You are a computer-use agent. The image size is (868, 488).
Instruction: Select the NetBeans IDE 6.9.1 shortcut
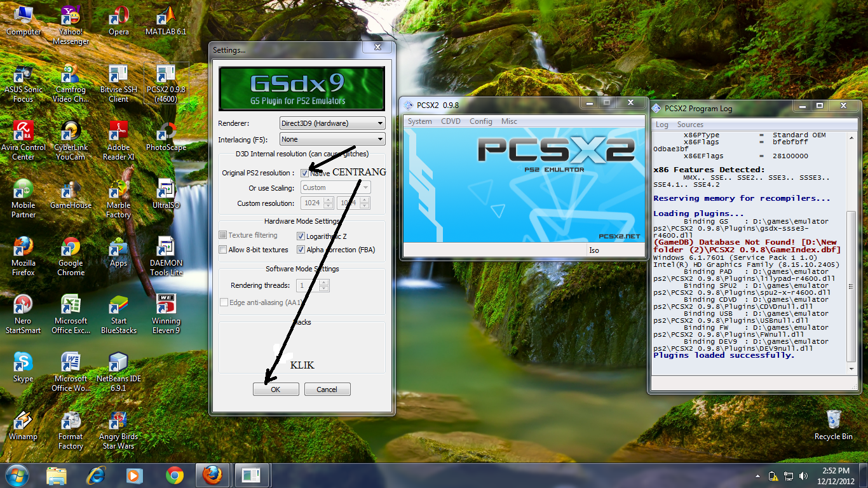tap(119, 372)
